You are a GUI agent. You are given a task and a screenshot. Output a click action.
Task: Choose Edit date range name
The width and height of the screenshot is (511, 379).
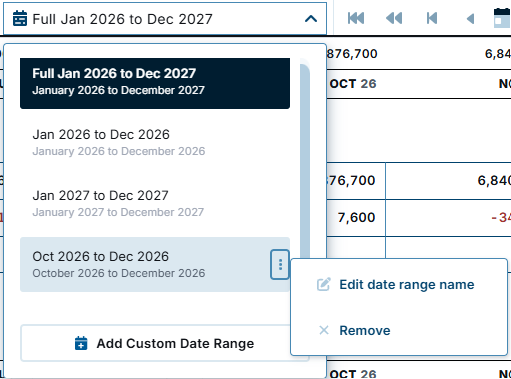pyautogui.click(x=399, y=284)
